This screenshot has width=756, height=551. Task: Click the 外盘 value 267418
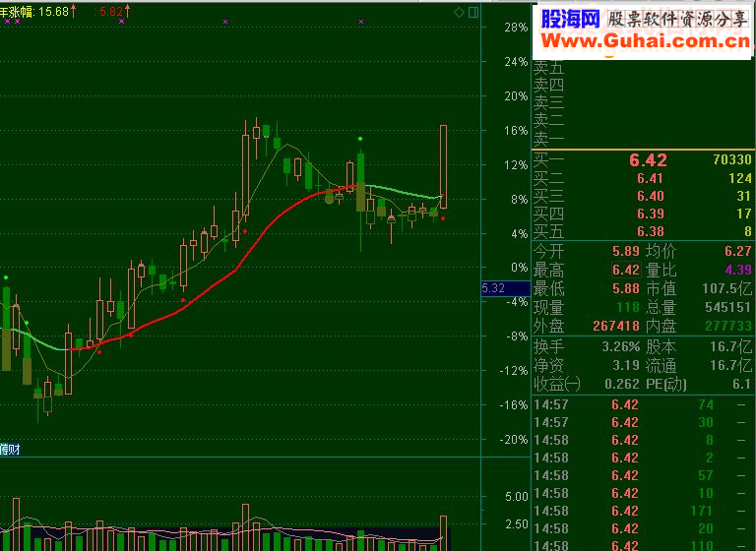coord(616,326)
